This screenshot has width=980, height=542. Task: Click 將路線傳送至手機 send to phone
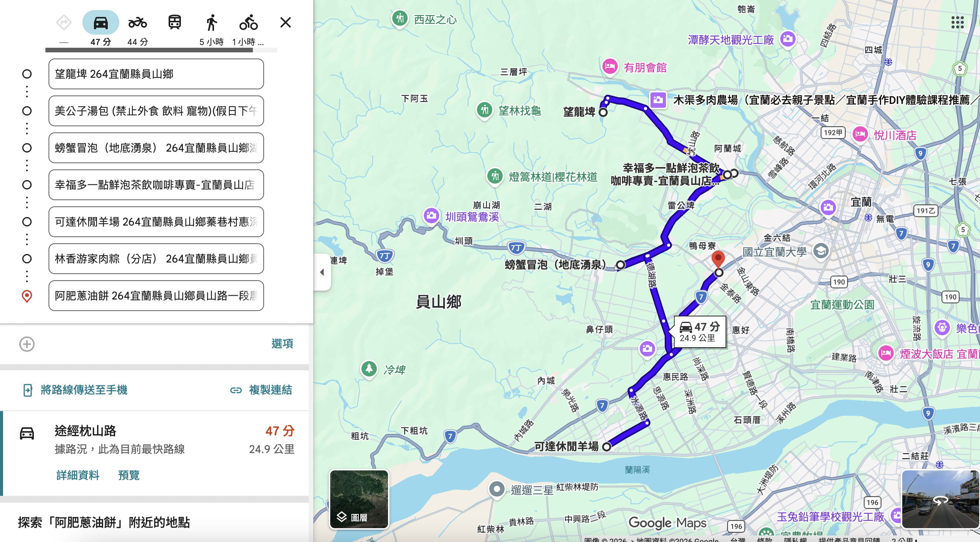[x=84, y=390]
